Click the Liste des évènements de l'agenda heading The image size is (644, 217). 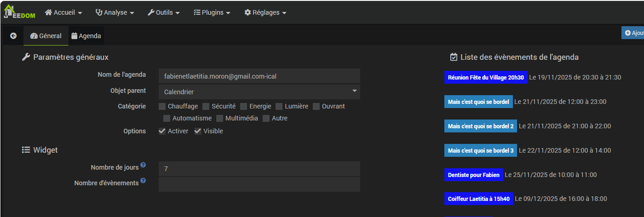(x=519, y=57)
